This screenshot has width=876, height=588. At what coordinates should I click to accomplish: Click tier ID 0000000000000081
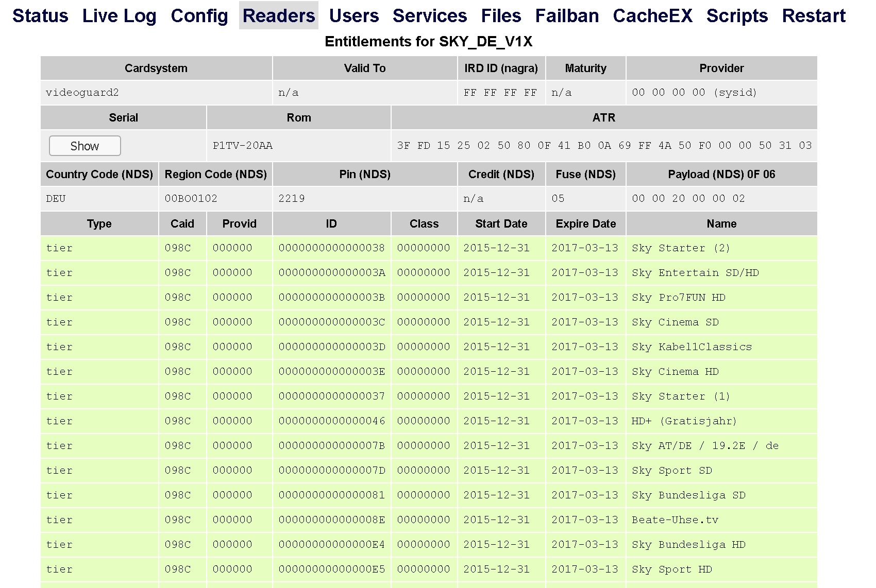click(x=331, y=495)
